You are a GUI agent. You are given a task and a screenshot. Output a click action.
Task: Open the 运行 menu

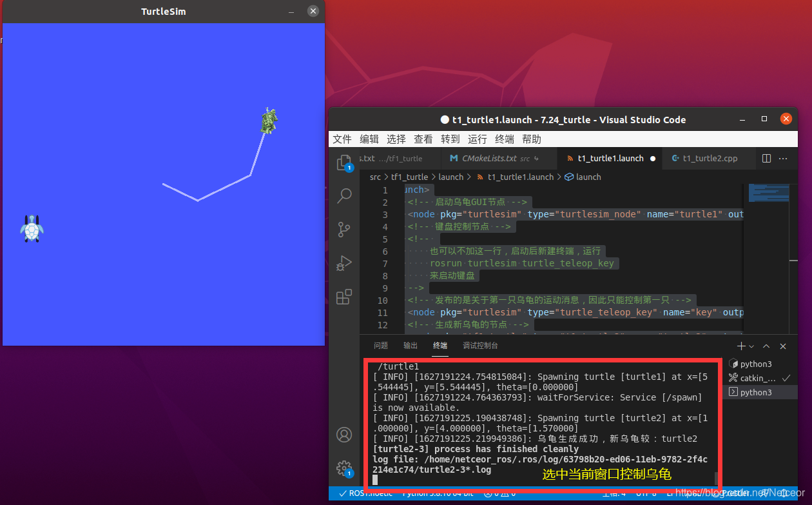[x=478, y=139]
